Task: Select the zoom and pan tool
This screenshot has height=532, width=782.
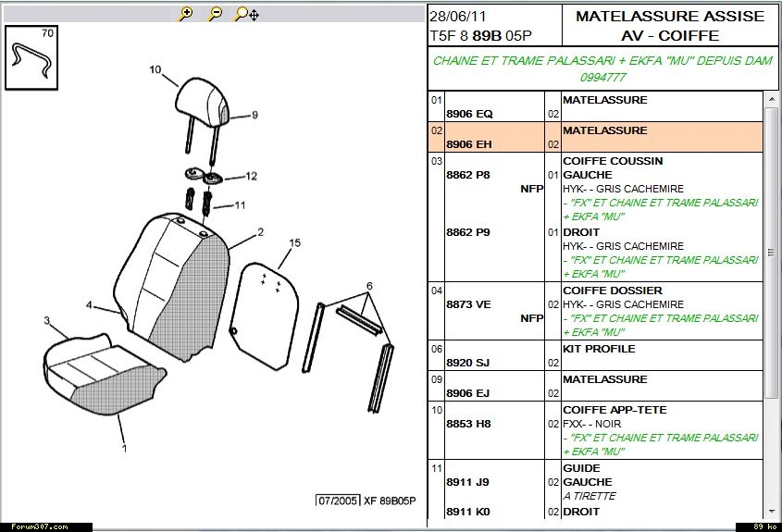Action: pos(246,14)
